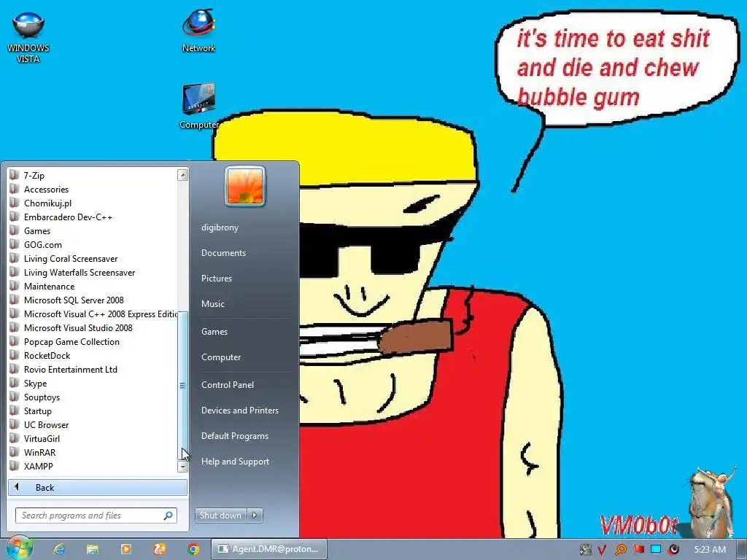Open the Shut down options arrow
Image resolution: width=747 pixels, height=560 pixels.
tap(255, 516)
